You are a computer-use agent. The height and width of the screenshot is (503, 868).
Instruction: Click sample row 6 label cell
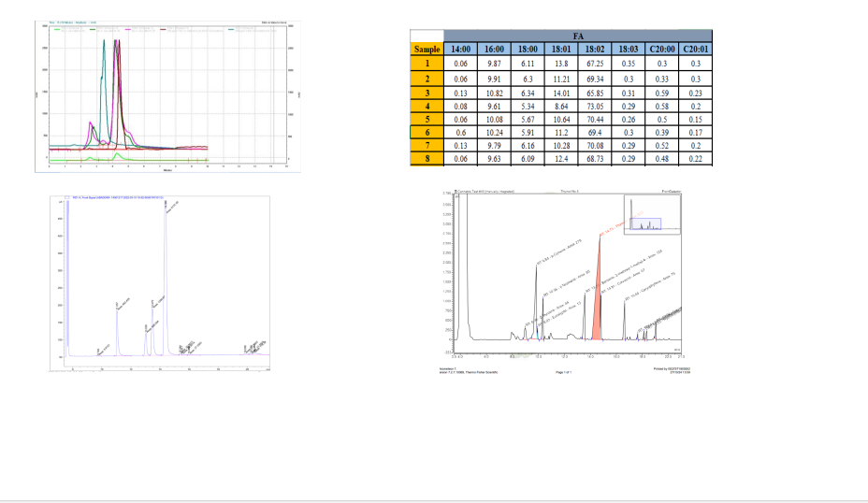point(426,132)
